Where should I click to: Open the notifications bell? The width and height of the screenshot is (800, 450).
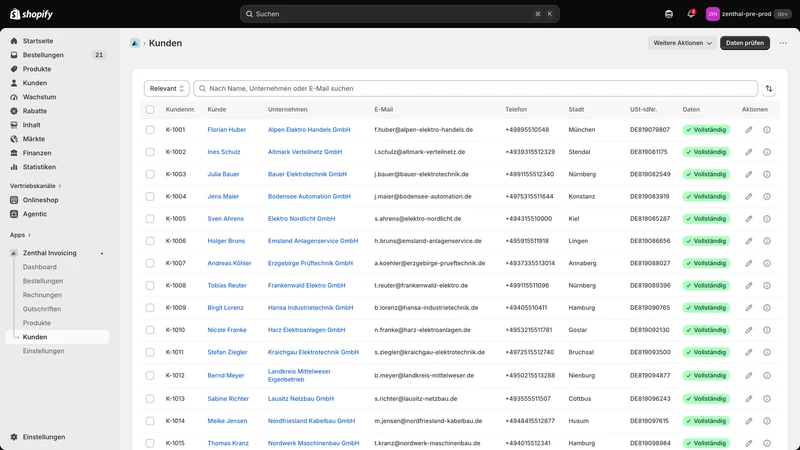(x=691, y=14)
